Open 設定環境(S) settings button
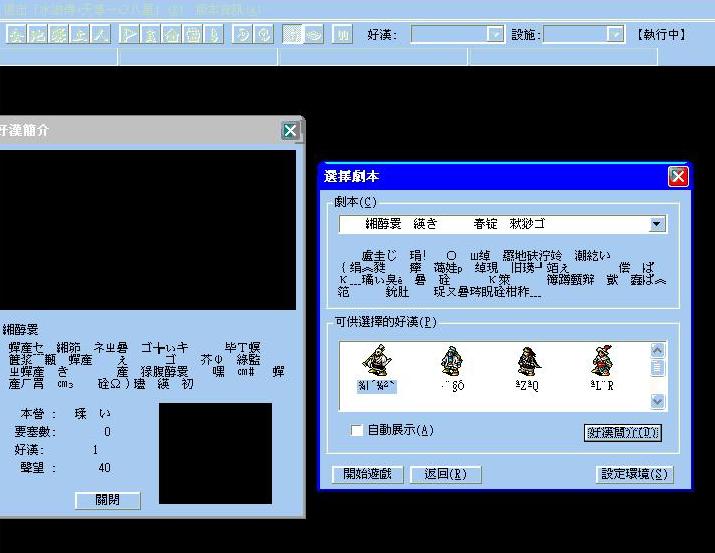The width and height of the screenshot is (715, 553). (x=634, y=474)
